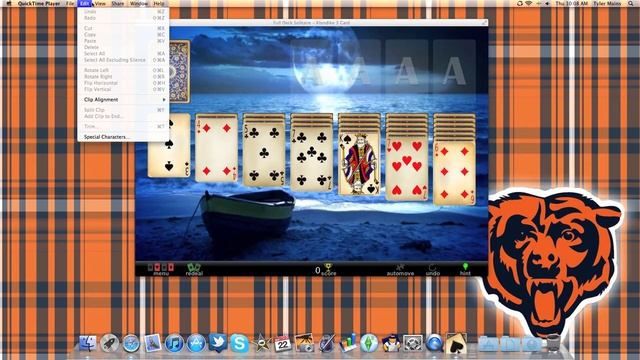The width and height of the screenshot is (640, 360).
Task: Click the redeal button in solitaire
Action: (194, 269)
